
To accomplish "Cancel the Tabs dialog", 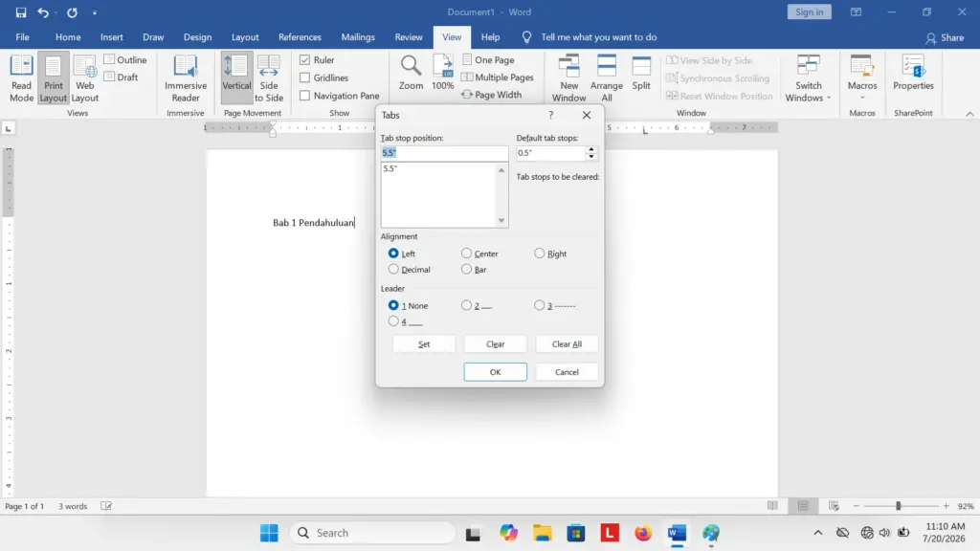I will pyautogui.click(x=567, y=372).
